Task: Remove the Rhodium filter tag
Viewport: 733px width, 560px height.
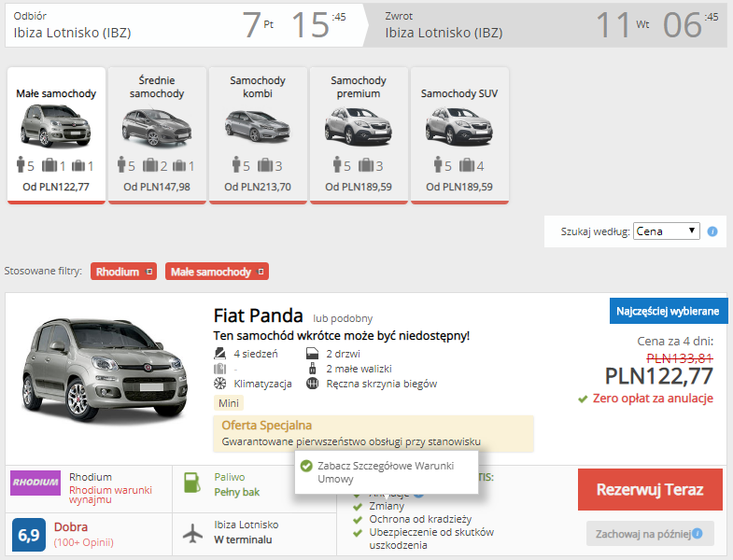Action: 149,272
